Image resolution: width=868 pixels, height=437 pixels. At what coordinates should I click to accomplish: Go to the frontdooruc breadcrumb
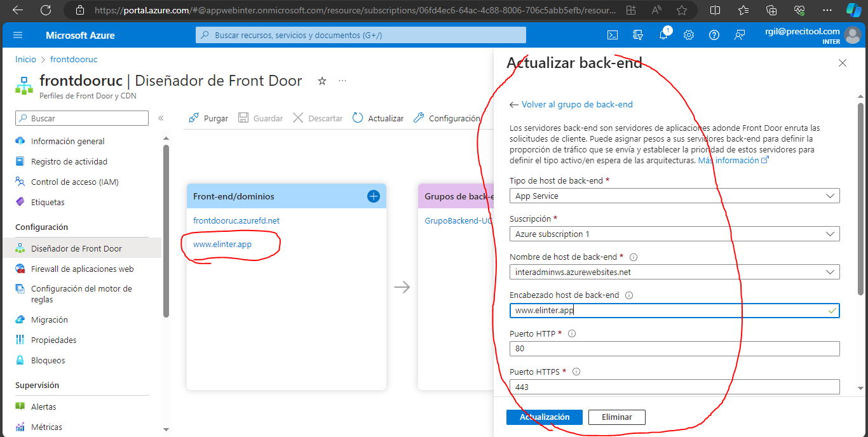(74, 59)
